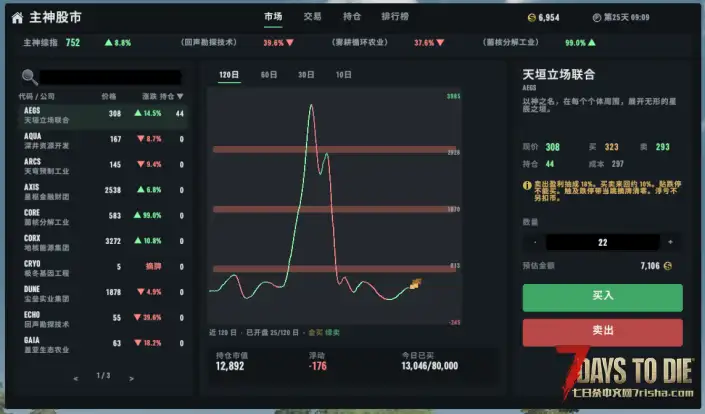Select the 120日 chart range
This screenshot has height=414, width=705.
coord(229,75)
